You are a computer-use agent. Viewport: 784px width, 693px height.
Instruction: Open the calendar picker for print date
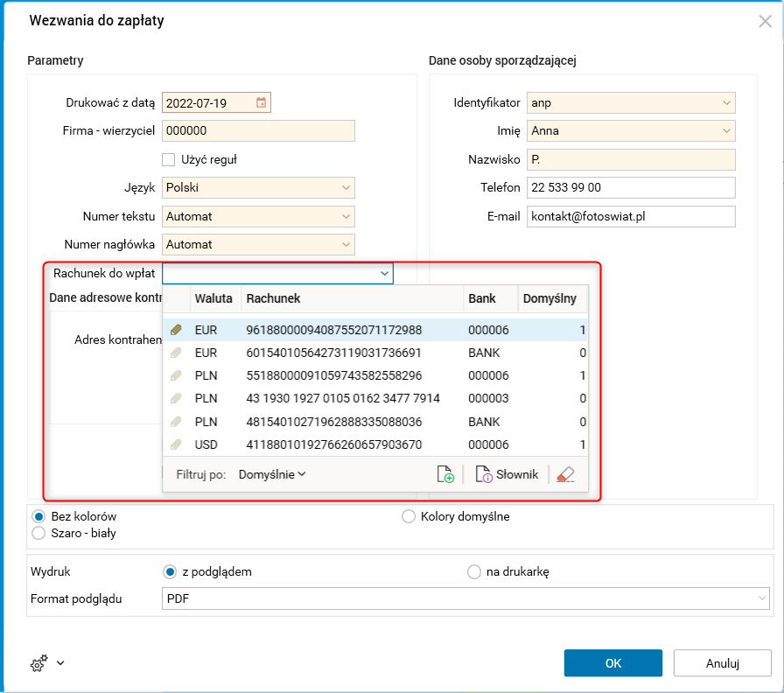(x=261, y=103)
